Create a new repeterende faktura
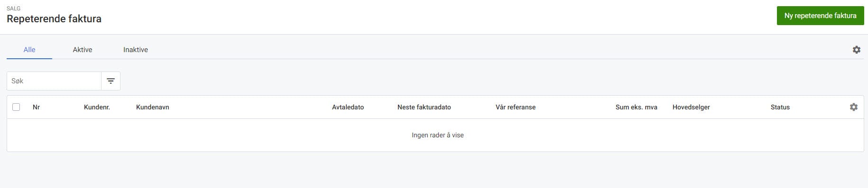The image size is (868, 188). pyautogui.click(x=820, y=16)
